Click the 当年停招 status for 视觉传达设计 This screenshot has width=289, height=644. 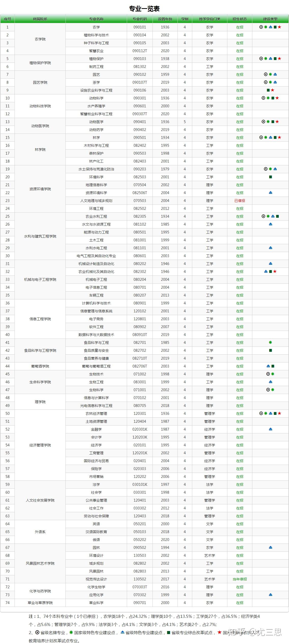pos(240,579)
